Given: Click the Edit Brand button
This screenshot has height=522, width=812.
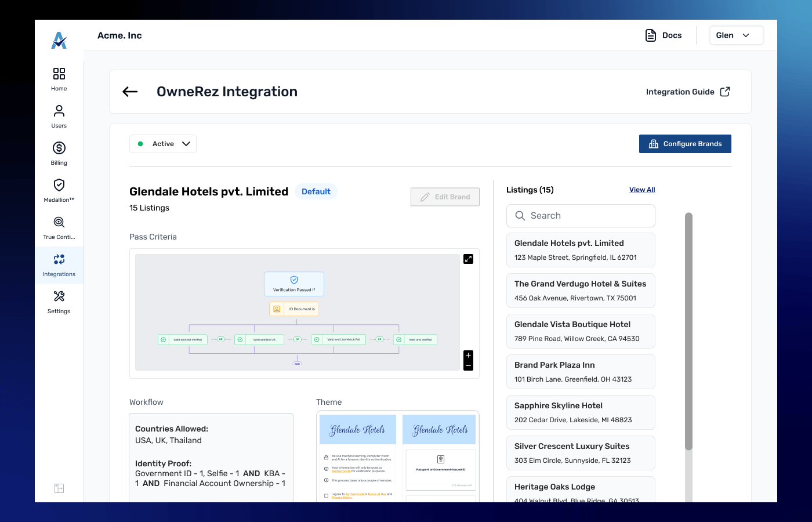Looking at the screenshot, I should 445,197.
